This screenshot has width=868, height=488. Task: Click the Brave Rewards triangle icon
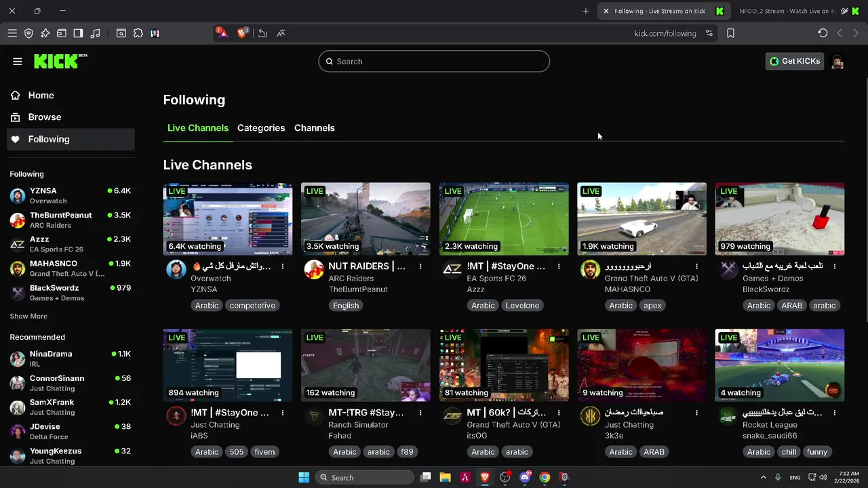(x=222, y=33)
